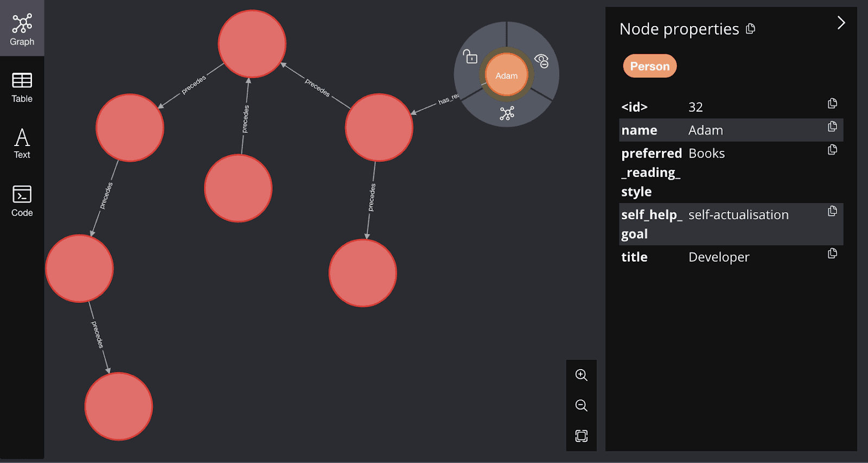Collapse the Node properties panel
This screenshot has width=868, height=463.
tap(841, 23)
